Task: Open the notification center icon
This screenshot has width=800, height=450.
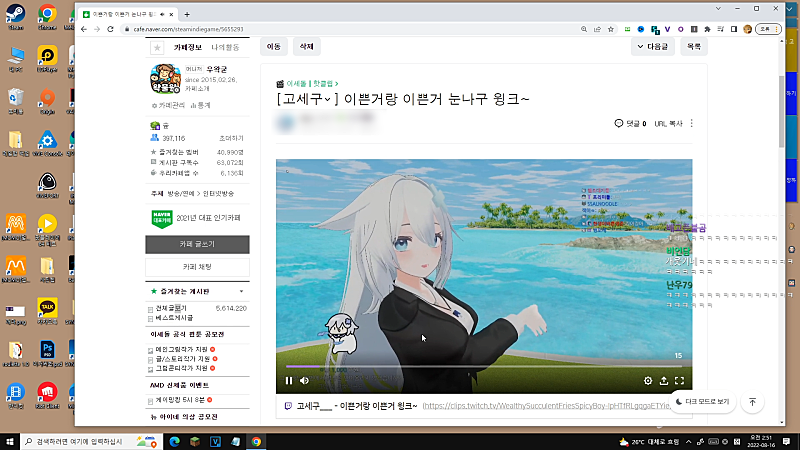Action: click(787, 441)
